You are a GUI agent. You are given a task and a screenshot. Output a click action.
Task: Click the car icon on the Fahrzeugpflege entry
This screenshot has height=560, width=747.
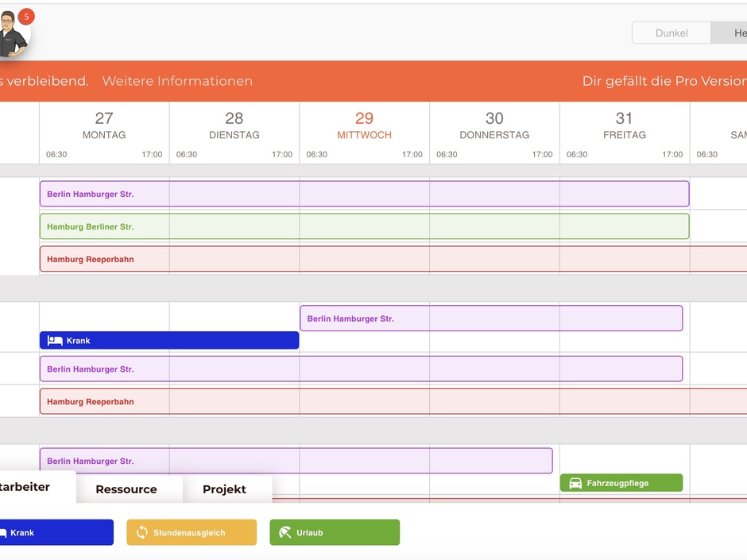pyautogui.click(x=575, y=482)
